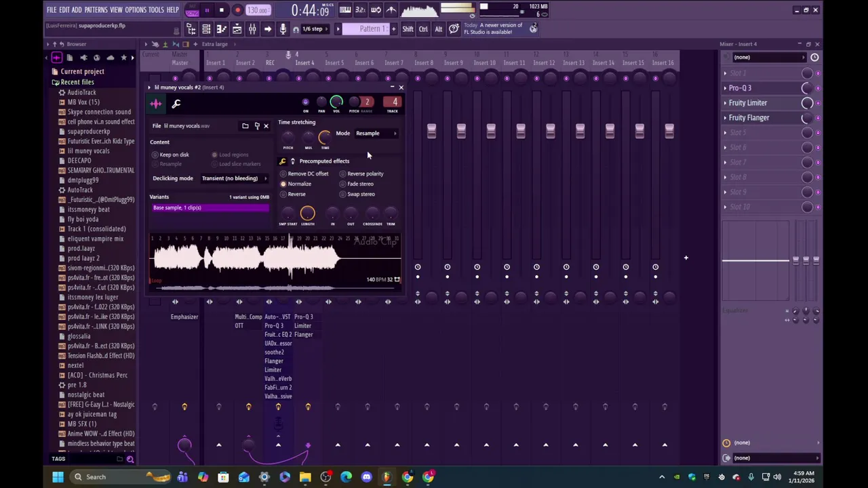Open 'lil muney vocals' in recent files
The width and height of the screenshot is (868, 488).
point(88,151)
